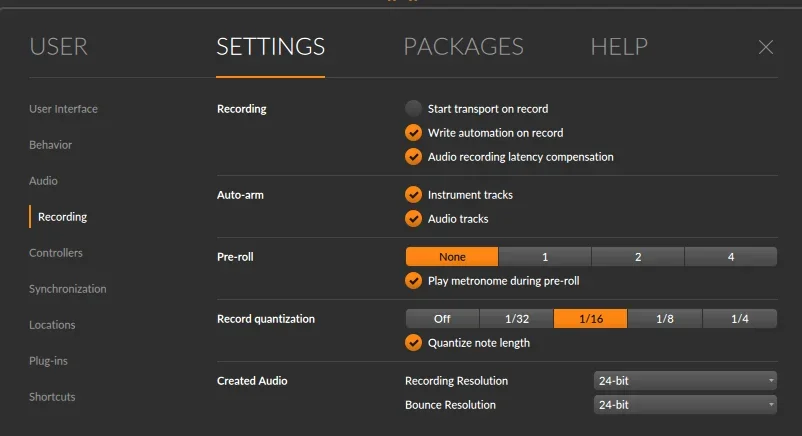Toggle auto-arm for Audio tracks
Screen dimensions: 802x436
(413, 218)
